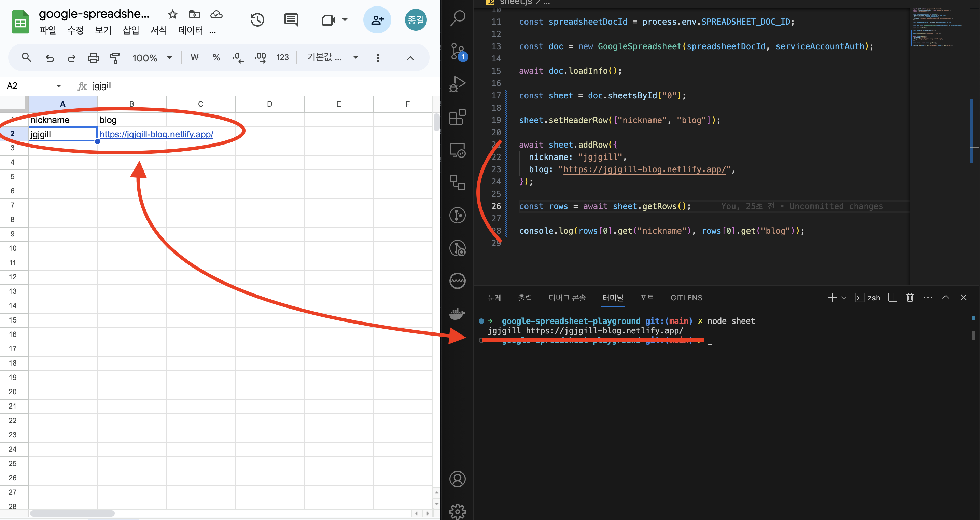
Task: Kill terminal with the trash icon
Action: click(910, 297)
